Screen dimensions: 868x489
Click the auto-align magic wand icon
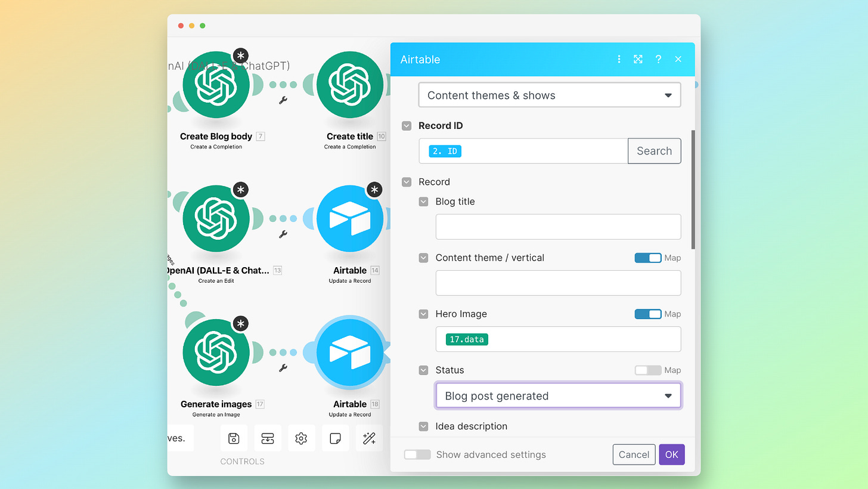pos(369,438)
